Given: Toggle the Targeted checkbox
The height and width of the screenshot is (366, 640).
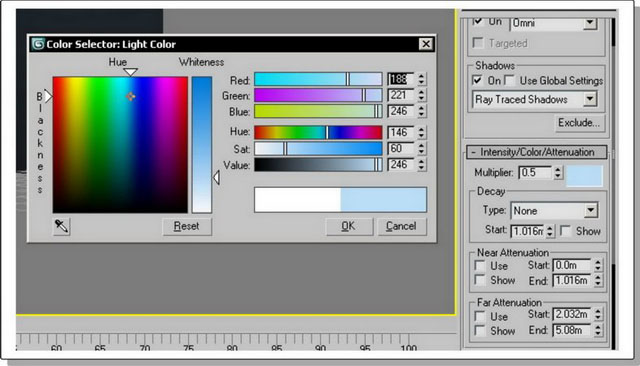Looking at the screenshot, I should 478,42.
